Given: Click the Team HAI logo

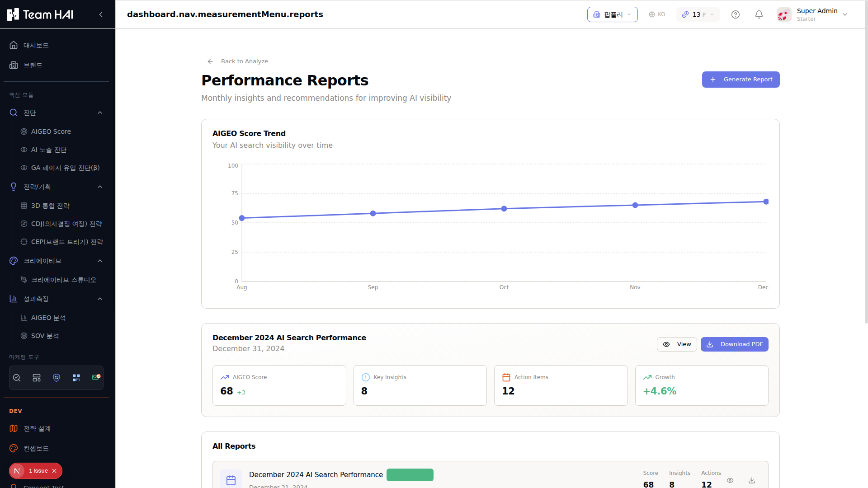Looking at the screenshot, I should pyautogui.click(x=40, y=14).
